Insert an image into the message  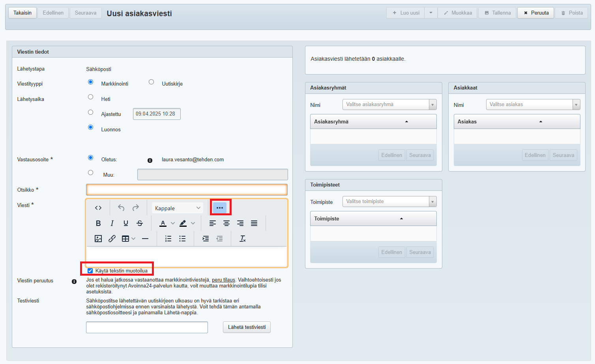(98, 239)
